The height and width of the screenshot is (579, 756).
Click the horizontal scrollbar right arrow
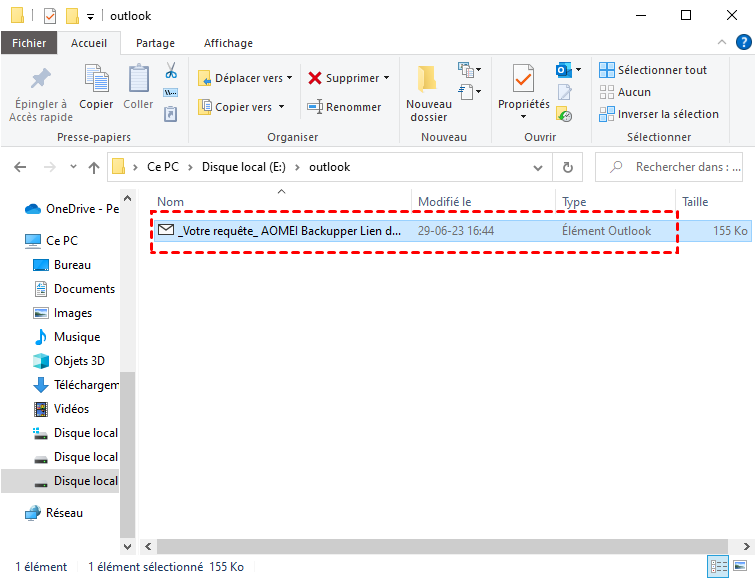click(746, 546)
